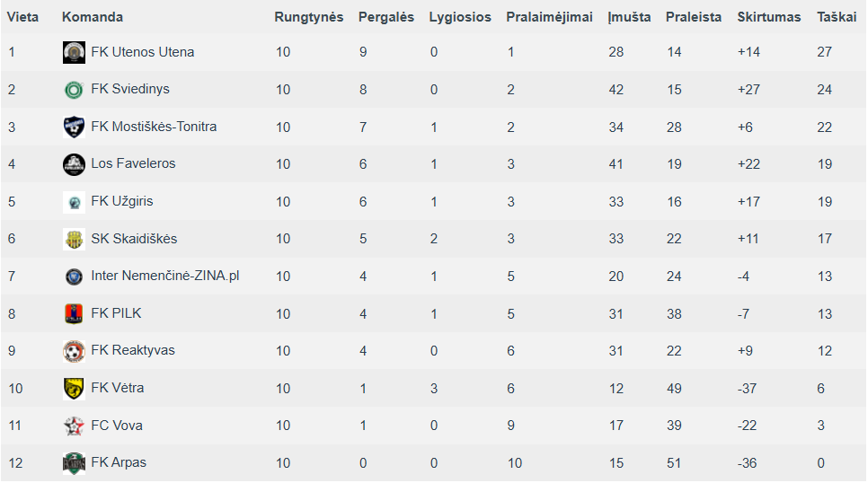Sort table by Taškai column header
The width and height of the screenshot is (868, 483).
click(x=837, y=17)
